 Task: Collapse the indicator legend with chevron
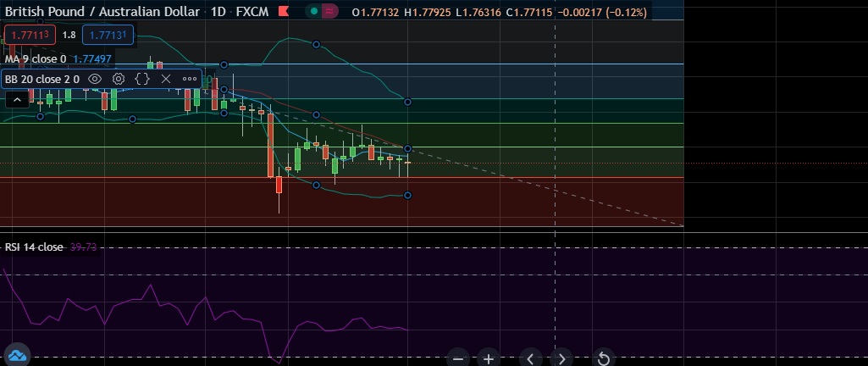[x=17, y=100]
